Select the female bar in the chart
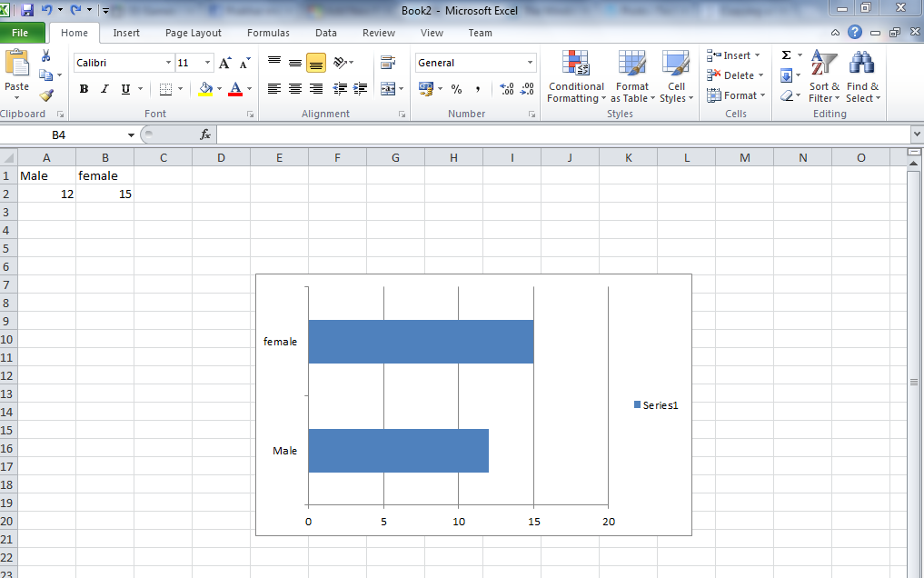The width and height of the screenshot is (924, 578). 421,342
